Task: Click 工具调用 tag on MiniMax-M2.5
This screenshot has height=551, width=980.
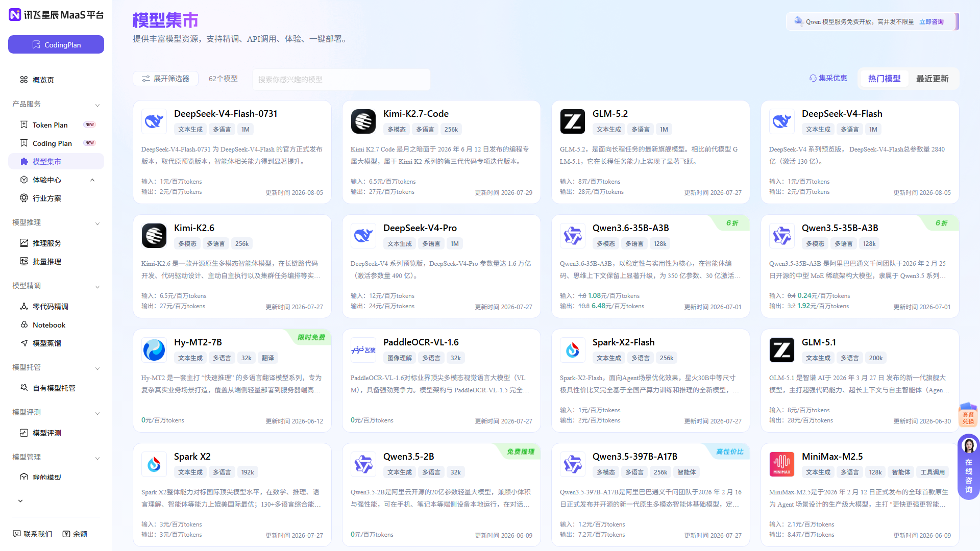Action: [x=933, y=472]
